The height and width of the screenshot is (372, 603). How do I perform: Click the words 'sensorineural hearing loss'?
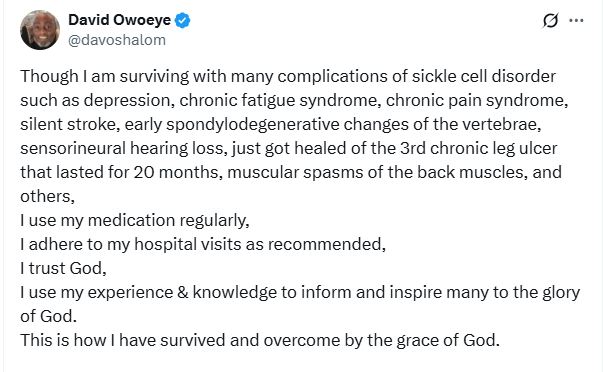(x=124, y=148)
